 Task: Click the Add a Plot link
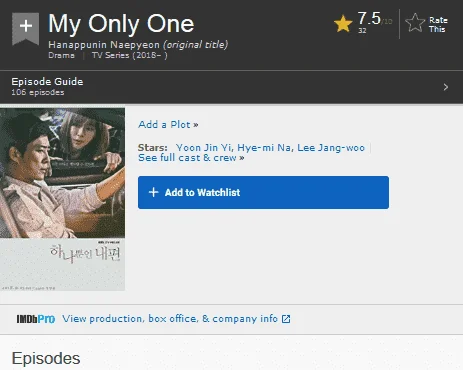pyautogui.click(x=168, y=125)
